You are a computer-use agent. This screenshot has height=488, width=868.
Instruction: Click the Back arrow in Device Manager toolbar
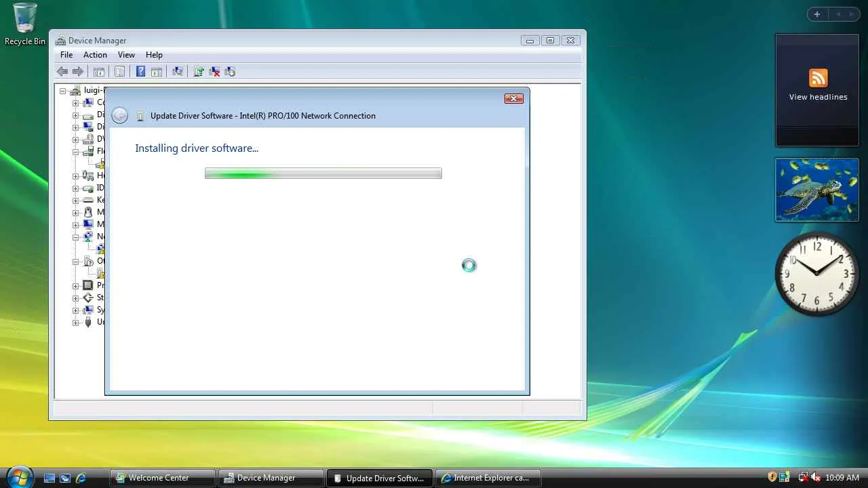62,71
